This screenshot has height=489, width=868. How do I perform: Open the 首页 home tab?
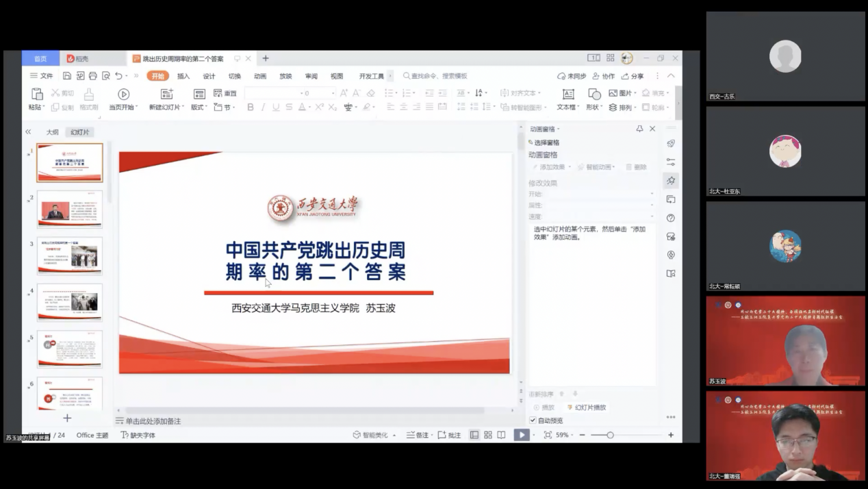[40, 59]
